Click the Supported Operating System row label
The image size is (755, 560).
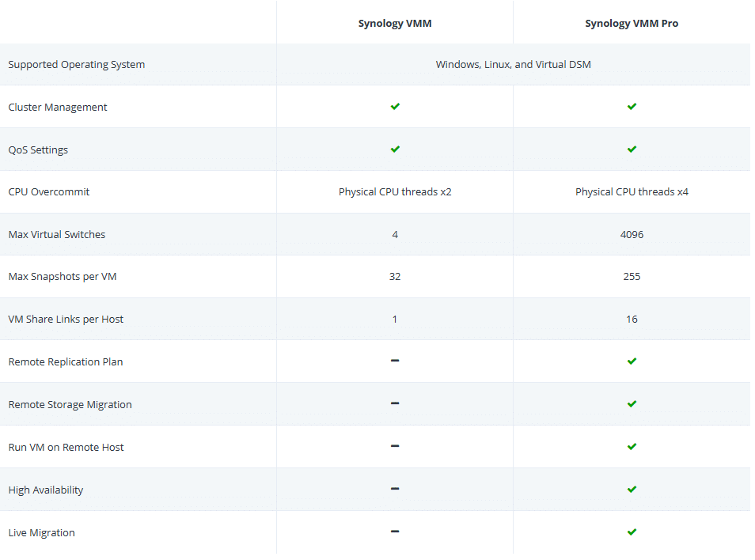[x=77, y=65]
